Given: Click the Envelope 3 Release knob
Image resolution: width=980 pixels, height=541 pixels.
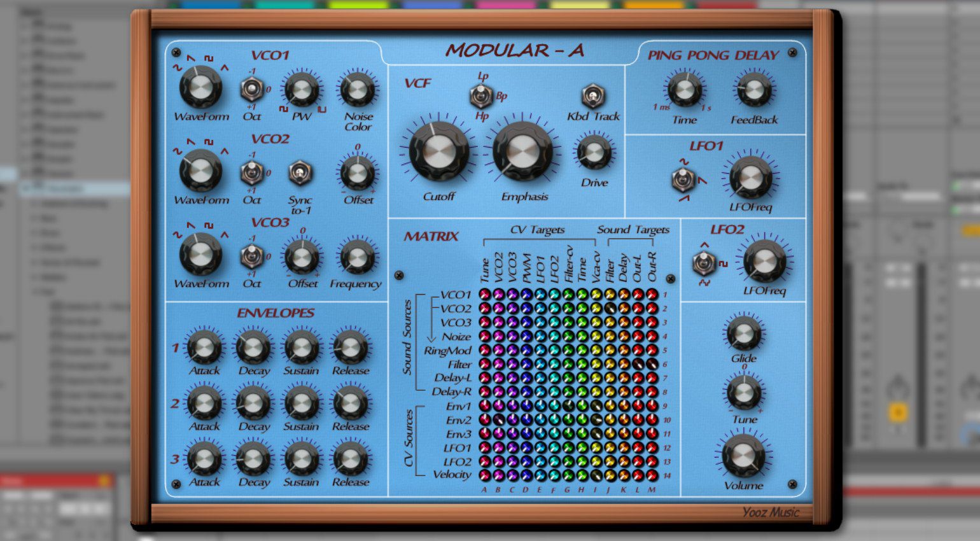Looking at the screenshot, I should (350, 458).
